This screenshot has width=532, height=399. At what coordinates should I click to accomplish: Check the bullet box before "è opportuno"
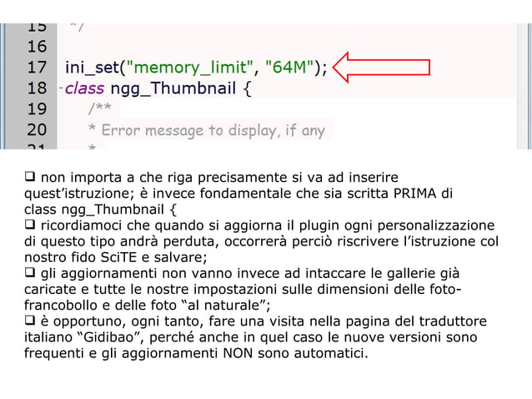coord(29,320)
